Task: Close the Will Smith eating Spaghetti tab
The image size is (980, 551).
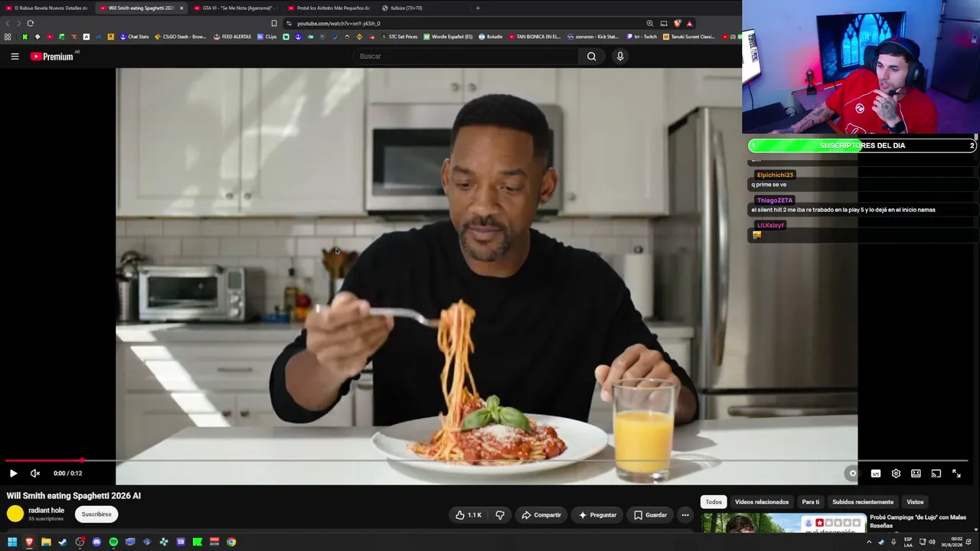Action: coord(181,8)
